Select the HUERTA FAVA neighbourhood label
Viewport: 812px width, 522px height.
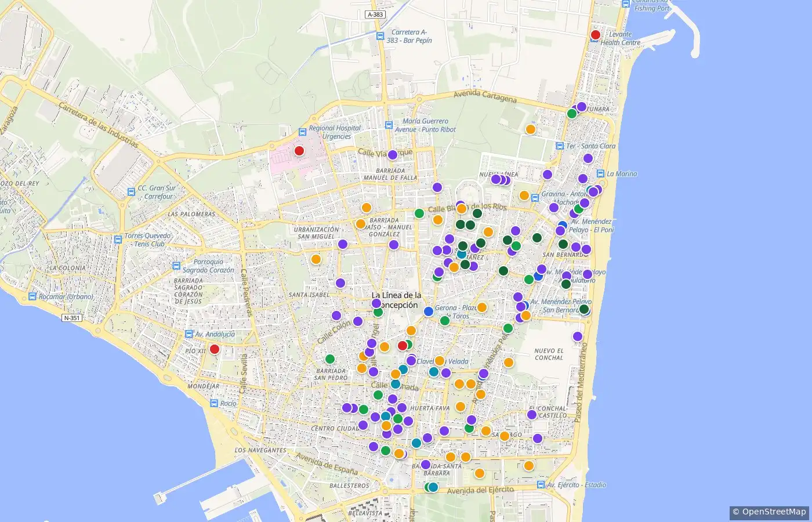(x=430, y=408)
